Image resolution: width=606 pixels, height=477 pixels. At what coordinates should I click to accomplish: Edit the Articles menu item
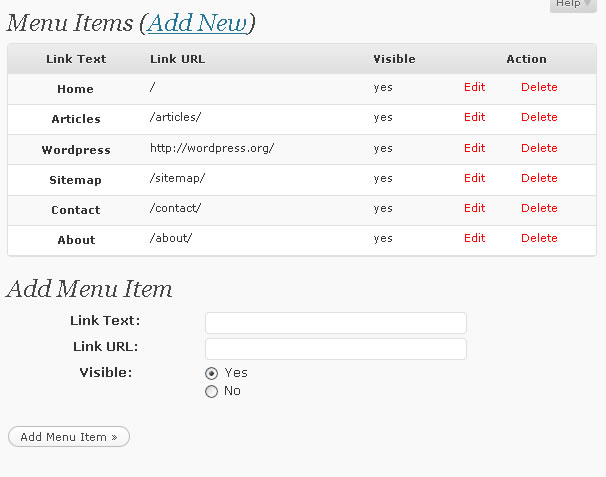(x=474, y=117)
